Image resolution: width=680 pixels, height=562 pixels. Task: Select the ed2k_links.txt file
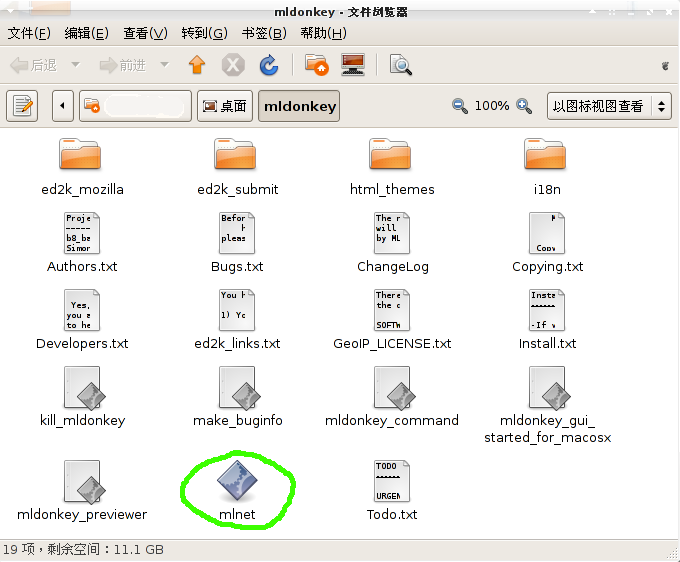point(237,320)
